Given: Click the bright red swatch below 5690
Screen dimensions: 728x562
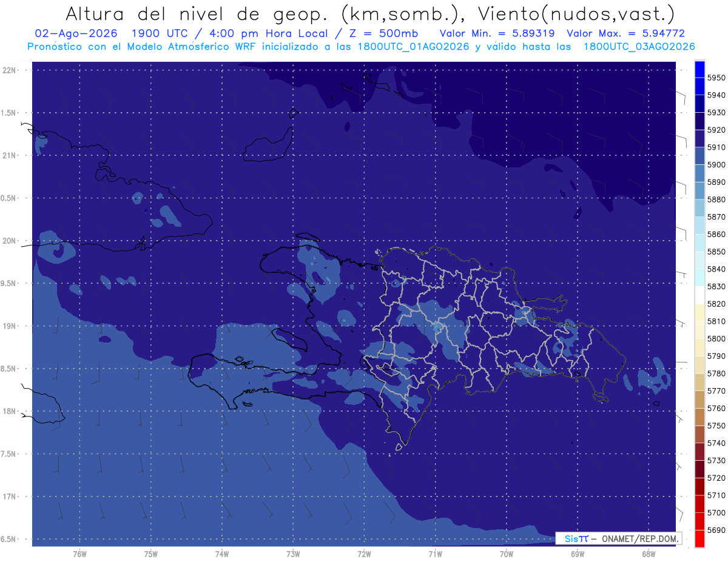Looking at the screenshot, I should click(x=699, y=538).
